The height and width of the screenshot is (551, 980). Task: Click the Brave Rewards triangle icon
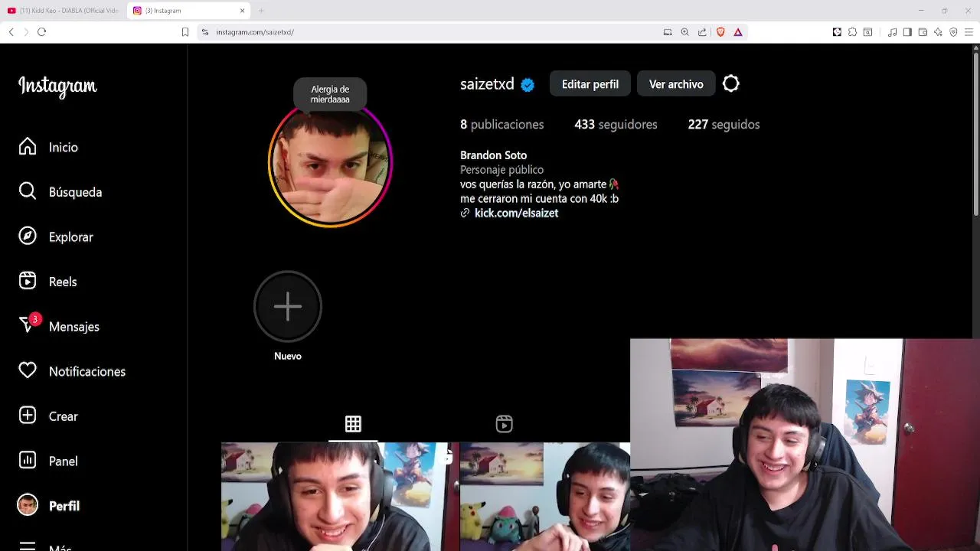pyautogui.click(x=738, y=32)
